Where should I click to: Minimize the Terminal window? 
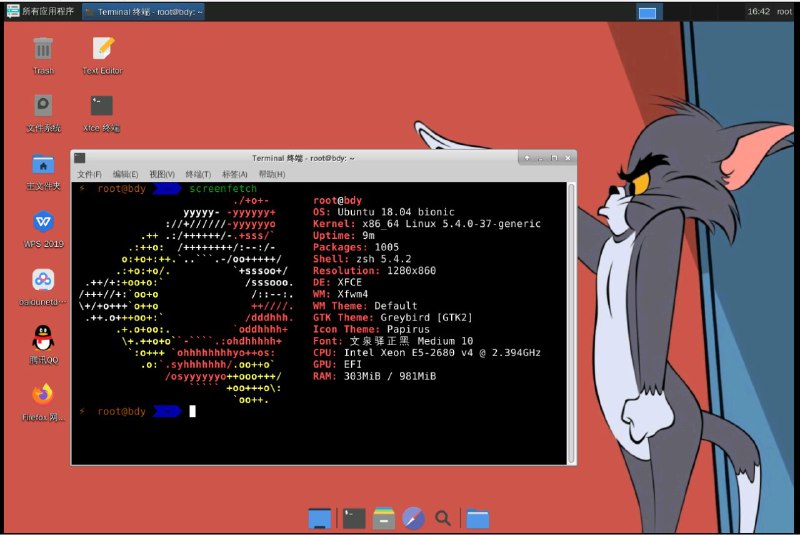pyautogui.click(x=540, y=158)
